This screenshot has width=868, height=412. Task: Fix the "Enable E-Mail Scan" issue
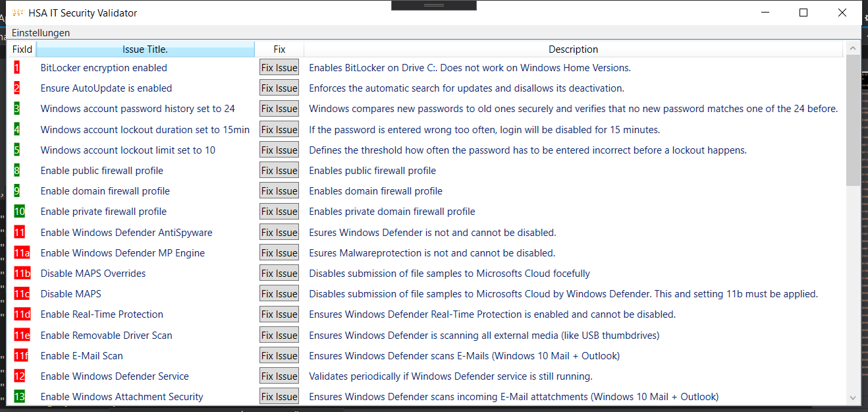[x=279, y=355]
